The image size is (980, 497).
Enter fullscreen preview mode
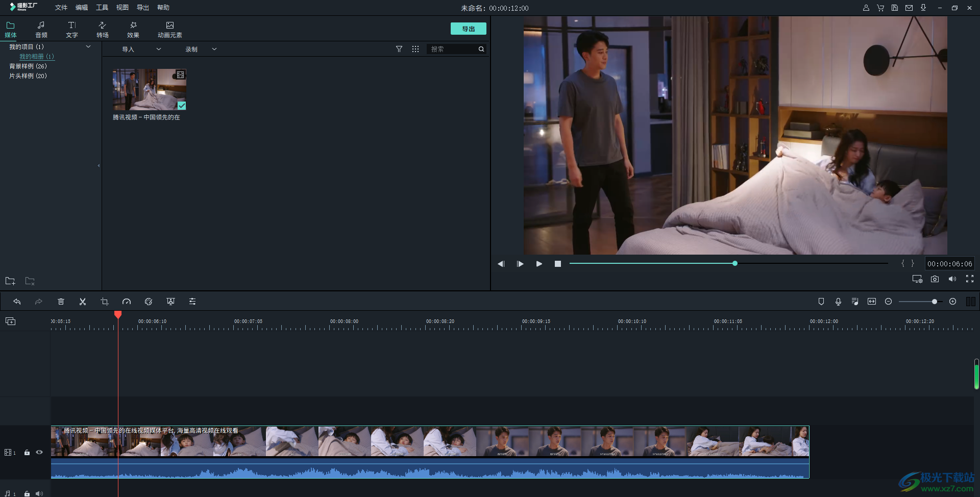(970, 279)
